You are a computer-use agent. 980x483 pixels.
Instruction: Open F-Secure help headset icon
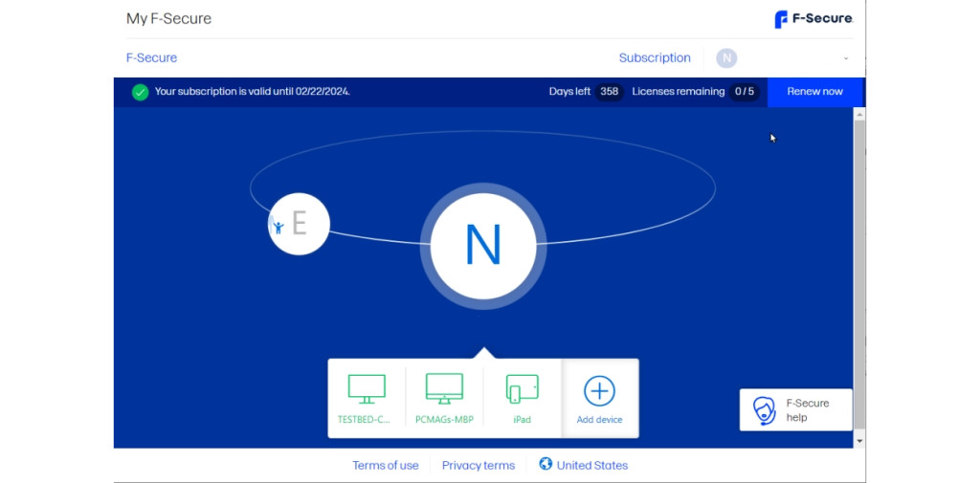764,410
